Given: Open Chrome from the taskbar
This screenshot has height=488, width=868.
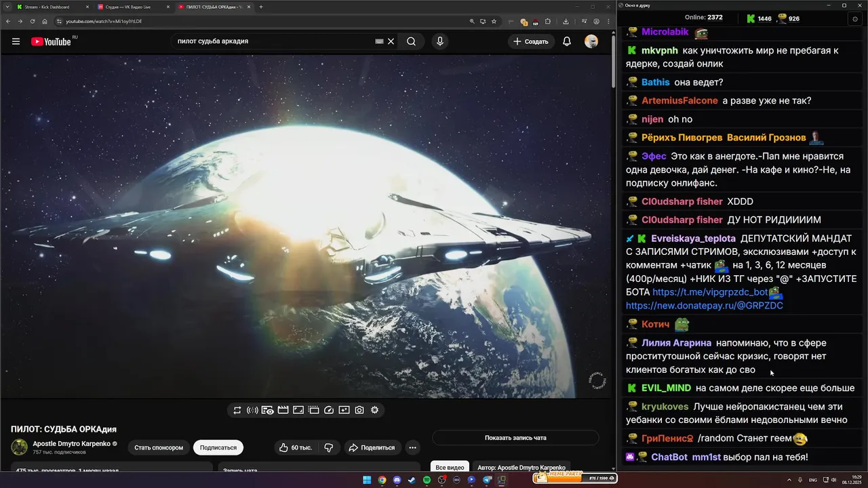Looking at the screenshot, I should point(382,480).
